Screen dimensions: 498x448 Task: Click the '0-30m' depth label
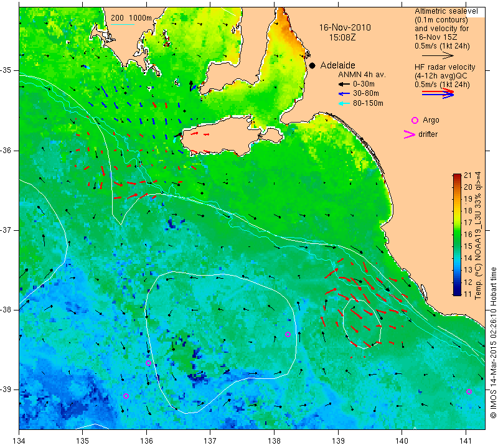coord(364,84)
